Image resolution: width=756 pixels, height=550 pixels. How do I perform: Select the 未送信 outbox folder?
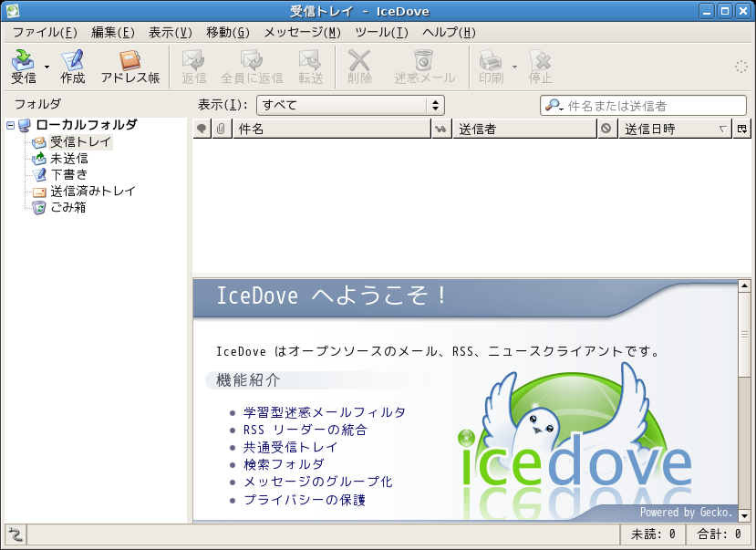(60, 159)
